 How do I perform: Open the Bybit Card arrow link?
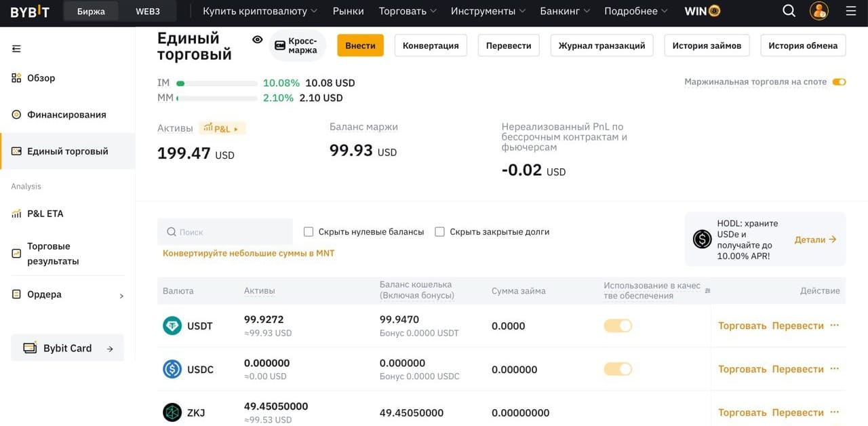(110, 349)
